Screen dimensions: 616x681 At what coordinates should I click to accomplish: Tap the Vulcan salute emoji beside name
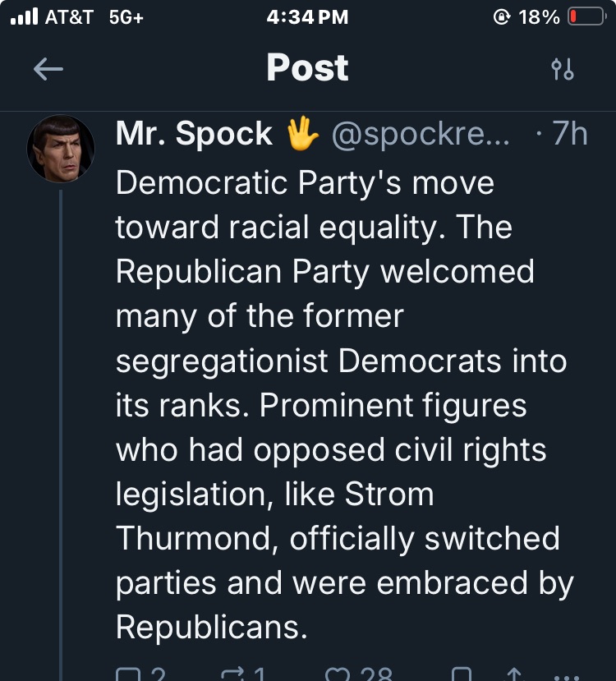click(x=302, y=134)
